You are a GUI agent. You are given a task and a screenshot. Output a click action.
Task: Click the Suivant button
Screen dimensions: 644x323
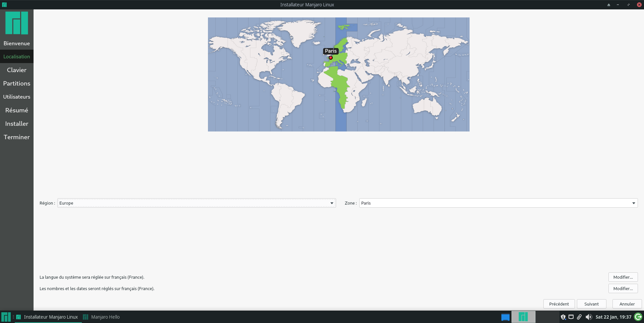[x=591, y=304]
